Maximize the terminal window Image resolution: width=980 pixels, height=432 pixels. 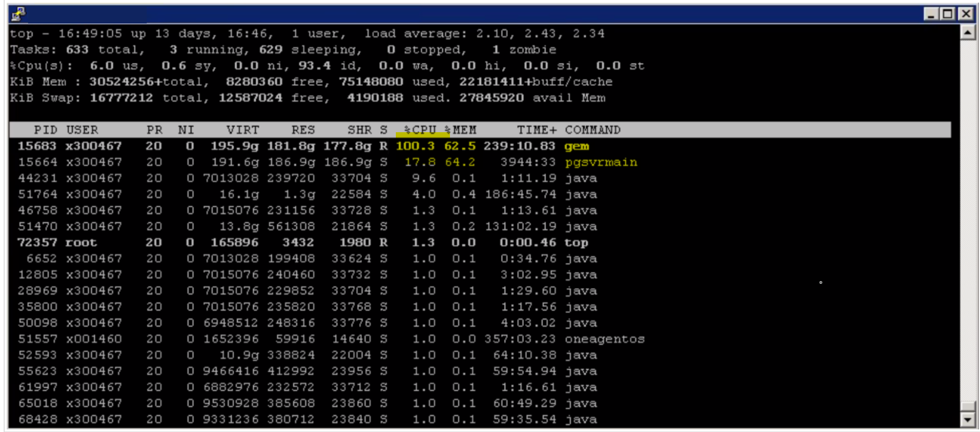coord(948,14)
